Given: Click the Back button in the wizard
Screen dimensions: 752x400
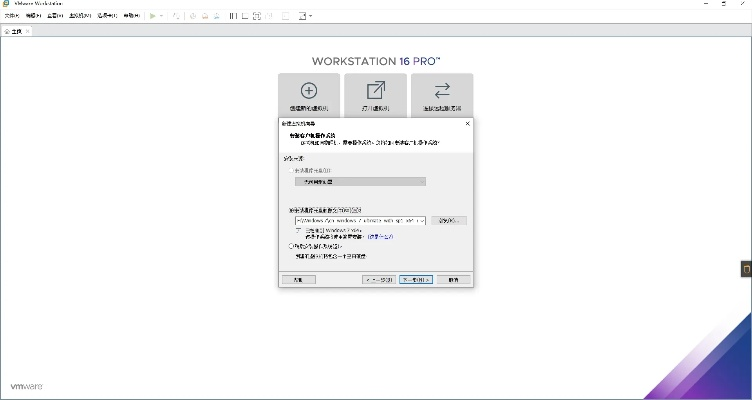Looking at the screenshot, I should (x=379, y=280).
